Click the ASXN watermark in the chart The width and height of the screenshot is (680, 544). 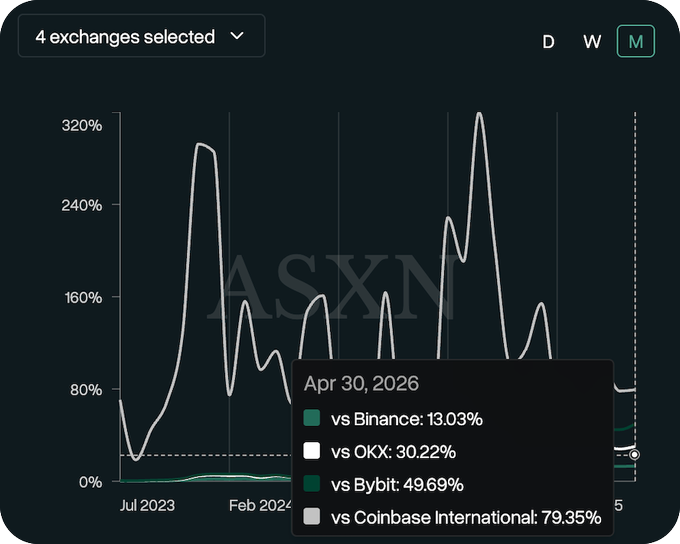click(x=332, y=287)
